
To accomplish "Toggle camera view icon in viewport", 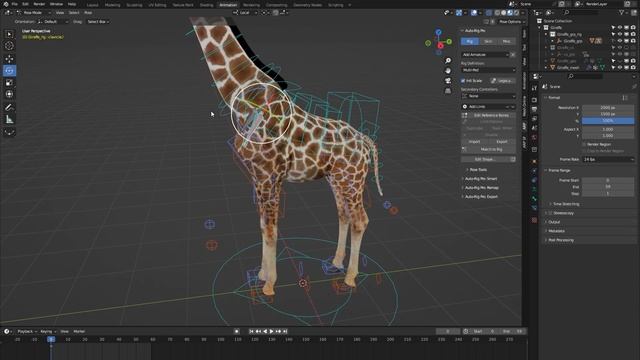I will (448, 81).
